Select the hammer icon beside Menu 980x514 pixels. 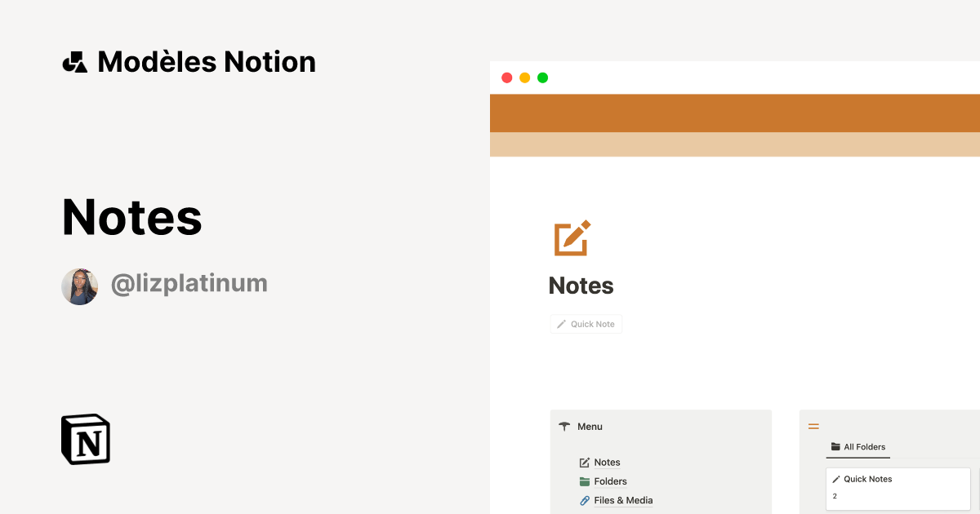pos(563,426)
